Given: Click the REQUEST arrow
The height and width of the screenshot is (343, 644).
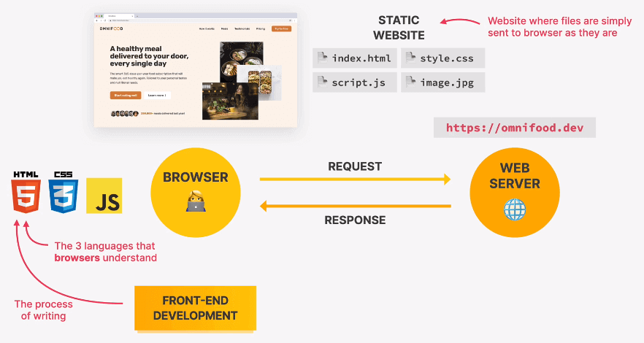Looking at the screenshot, I should pos(355,179).
